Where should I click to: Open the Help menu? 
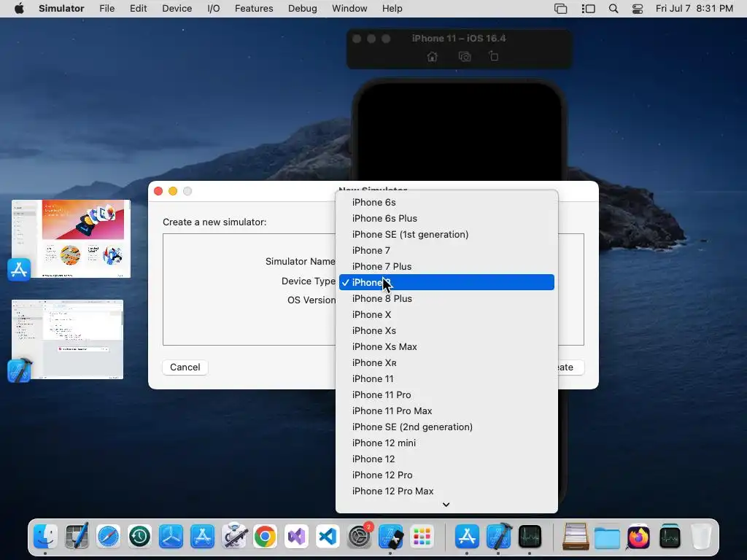[392, 9]
